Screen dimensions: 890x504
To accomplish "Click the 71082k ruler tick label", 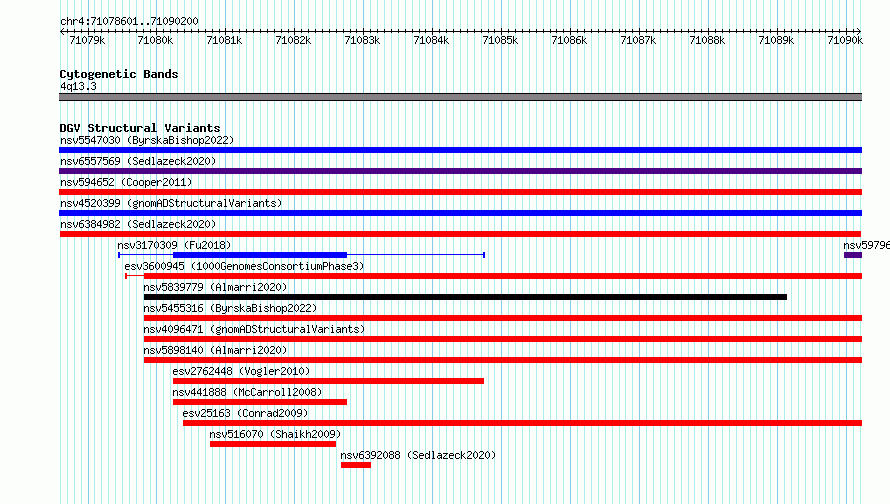I will pyautogui.click(x=293, y=40).
